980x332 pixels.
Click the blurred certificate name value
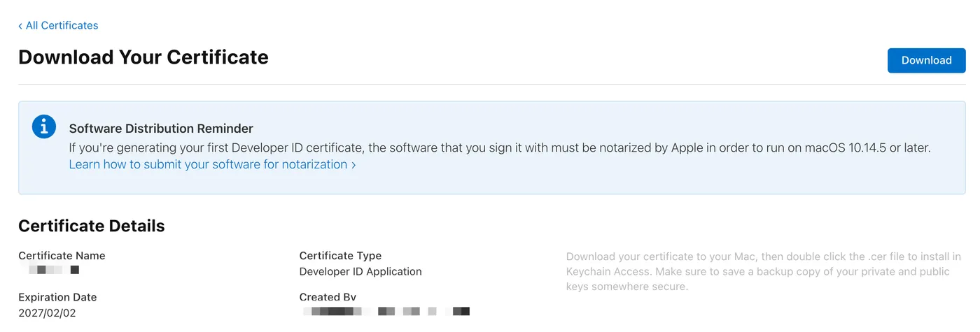(54, 270)
